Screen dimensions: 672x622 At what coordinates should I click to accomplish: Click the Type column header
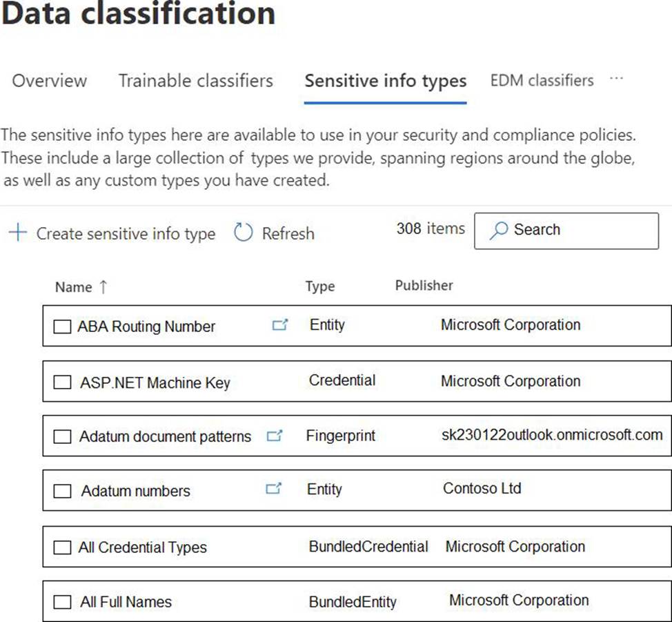320,286
